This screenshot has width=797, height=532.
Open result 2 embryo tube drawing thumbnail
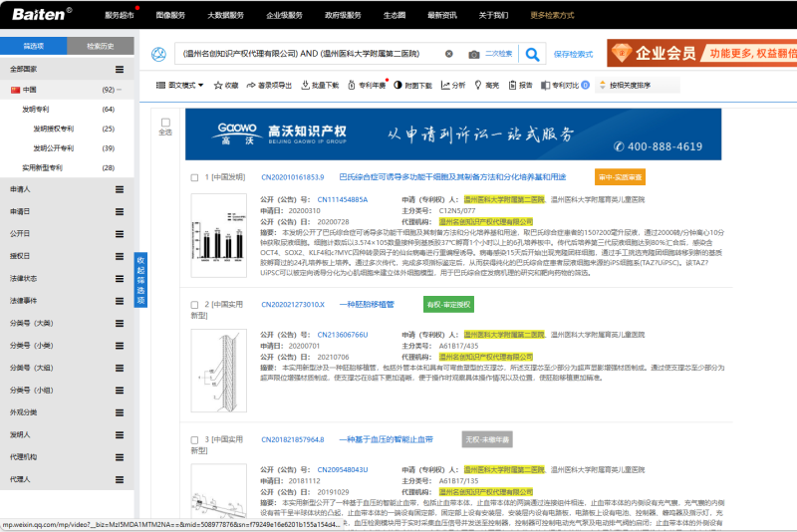pos(218,371)
